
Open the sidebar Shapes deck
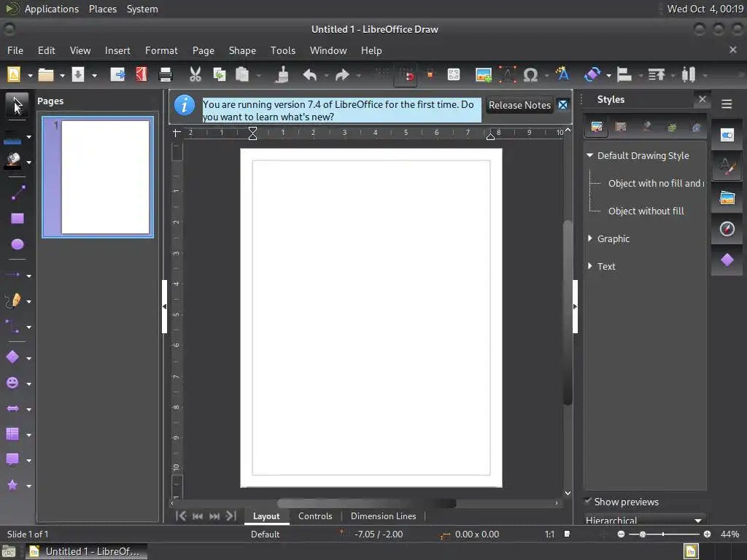tap(727, 260)
